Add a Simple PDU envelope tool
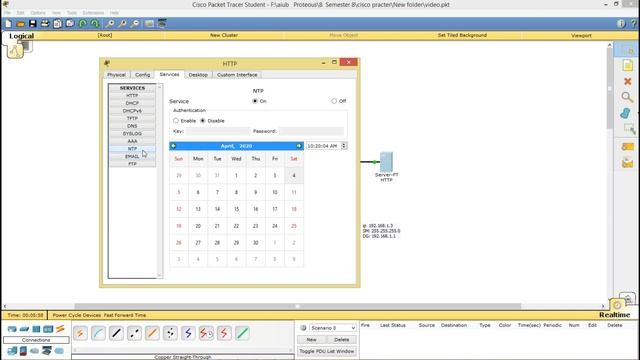640x360 pixels. pyautogui.click(x=627, y=146)
